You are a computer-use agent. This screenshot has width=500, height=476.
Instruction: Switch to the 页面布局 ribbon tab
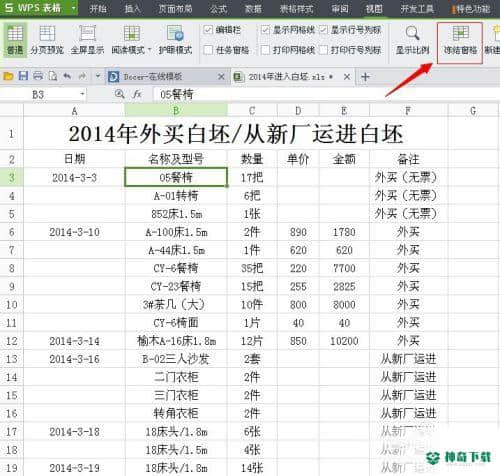click(175, 8)
